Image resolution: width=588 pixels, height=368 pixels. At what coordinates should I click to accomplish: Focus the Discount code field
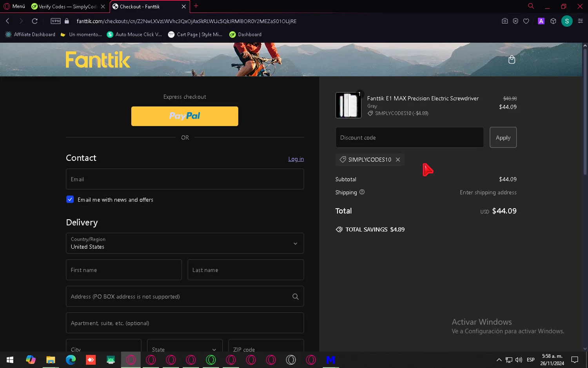(410, 137)
